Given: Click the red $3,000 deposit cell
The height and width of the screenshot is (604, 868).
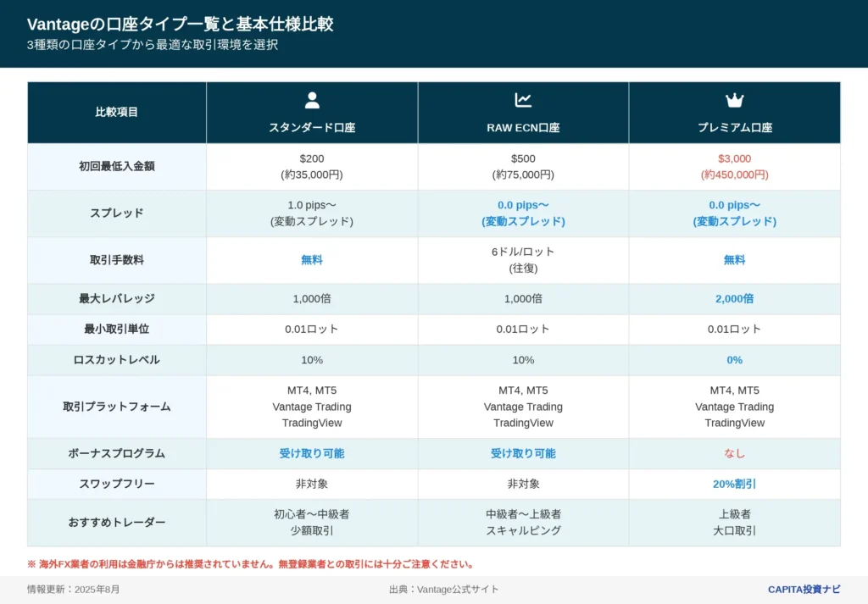Looking at the screenshot, I should point(735,167).
